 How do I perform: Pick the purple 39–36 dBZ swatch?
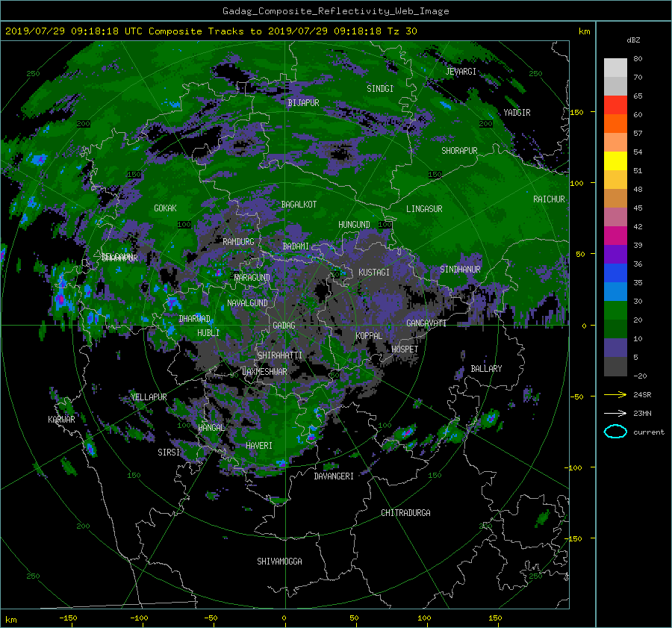pos(615,254)
